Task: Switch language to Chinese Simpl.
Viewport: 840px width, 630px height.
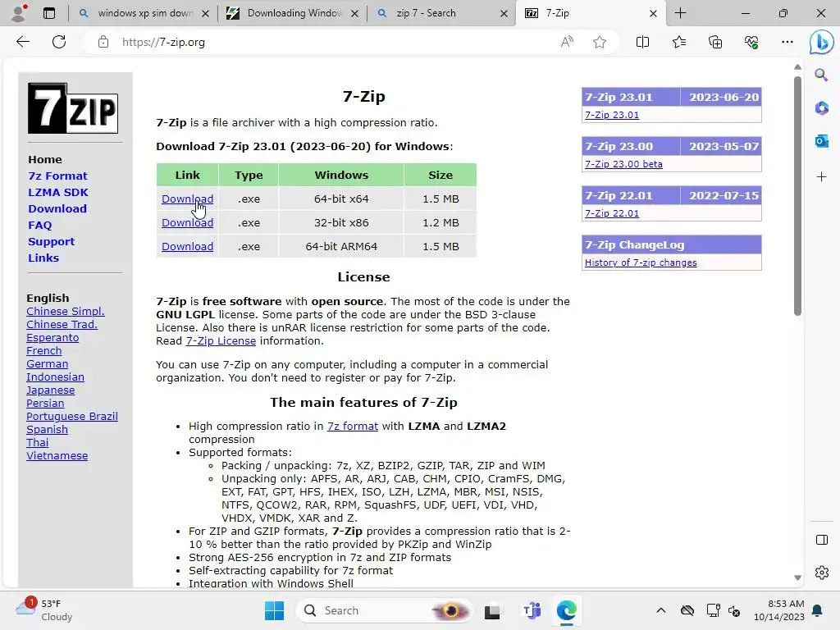Action: (x=66, y=311)
